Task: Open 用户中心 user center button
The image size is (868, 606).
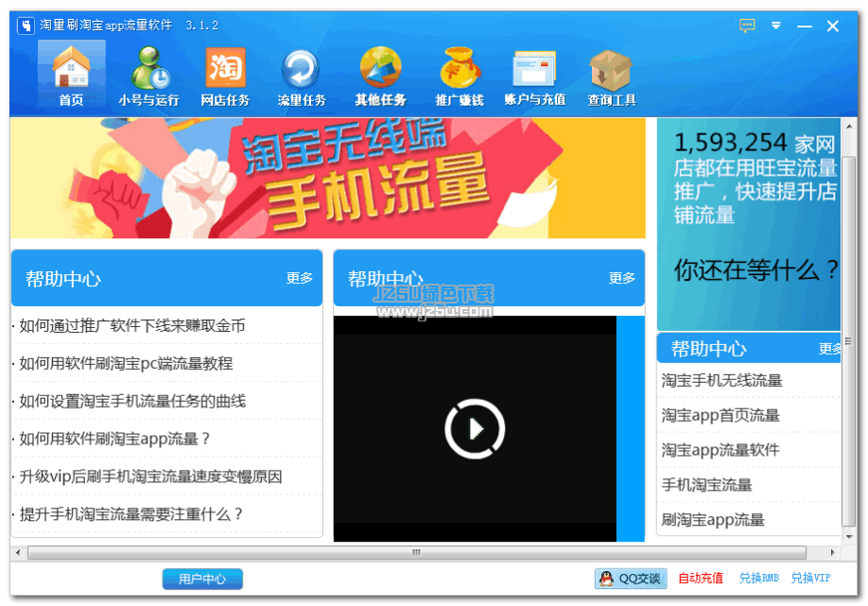Action: click(202, 579)
